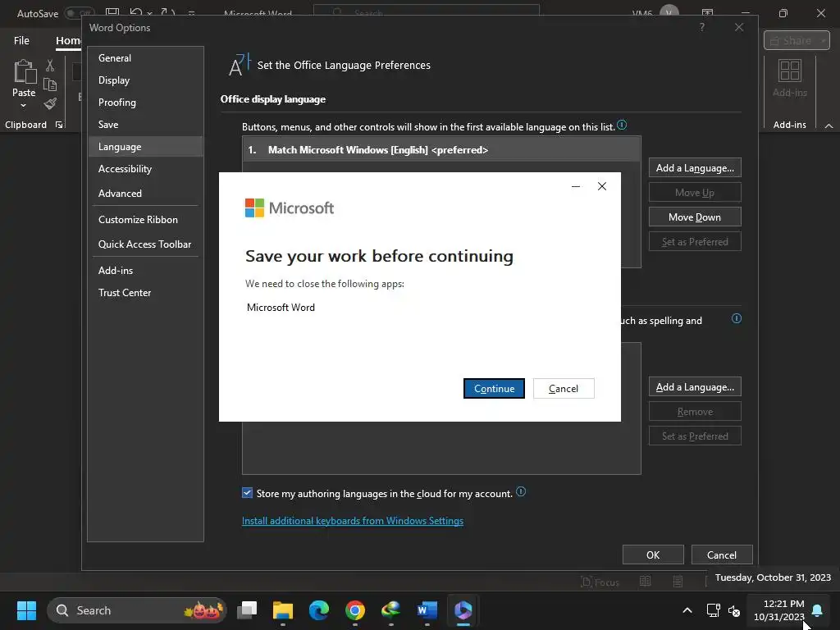Image resolution: width=840 pixels, height=630 pixels.
Task: Open the Save options category
Action: 145,125
